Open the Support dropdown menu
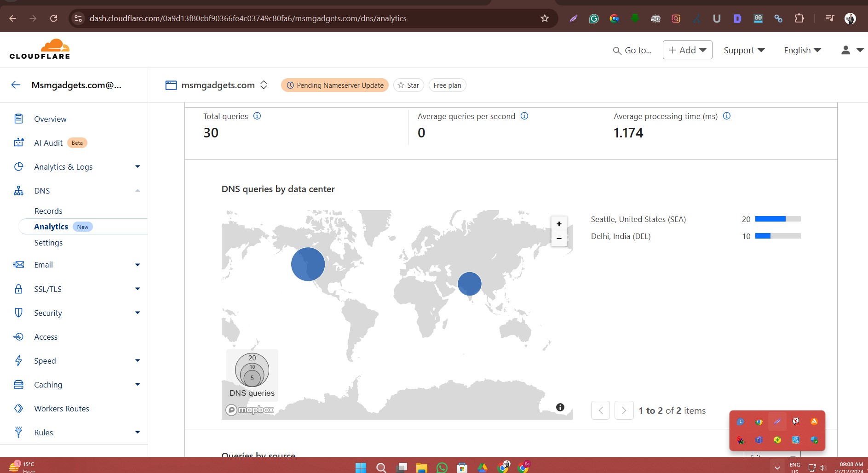Screen dimensions: 868x473 click(x=744, y=50)
